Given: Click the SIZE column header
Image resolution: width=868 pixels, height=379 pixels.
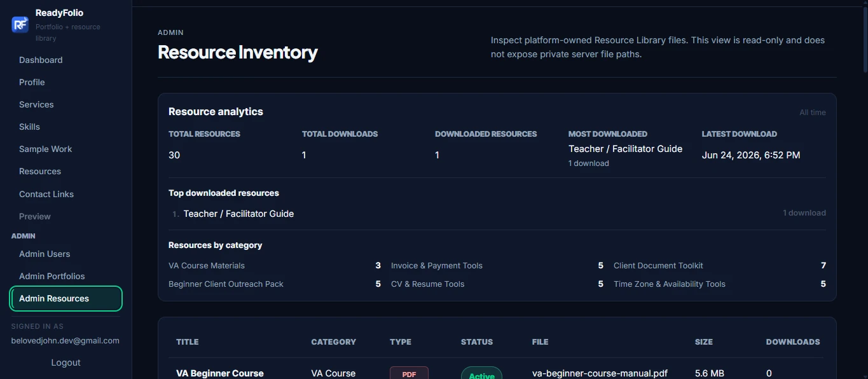Looking at the screenshot, I should pos(704,342).
